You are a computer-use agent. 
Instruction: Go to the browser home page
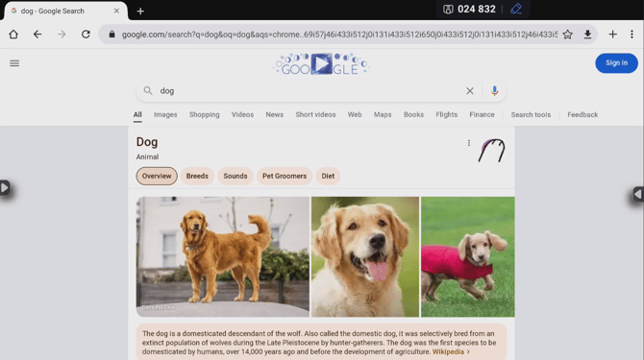coord(13,35)
